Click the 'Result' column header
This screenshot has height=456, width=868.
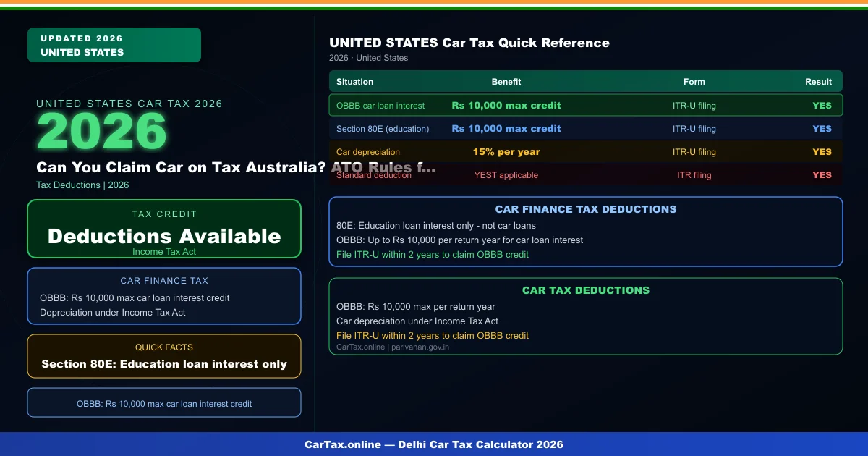click(819, 82)
